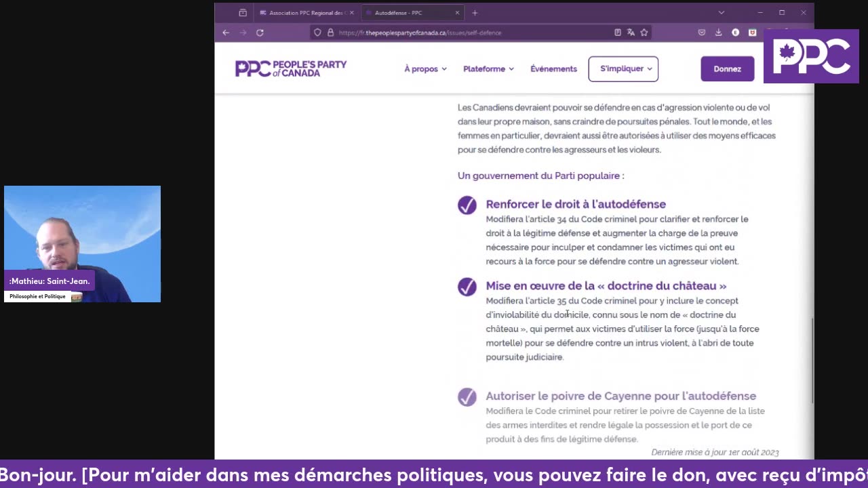Expand the À propos menu
Screen dimensions: 868x488
coord(425,68)
